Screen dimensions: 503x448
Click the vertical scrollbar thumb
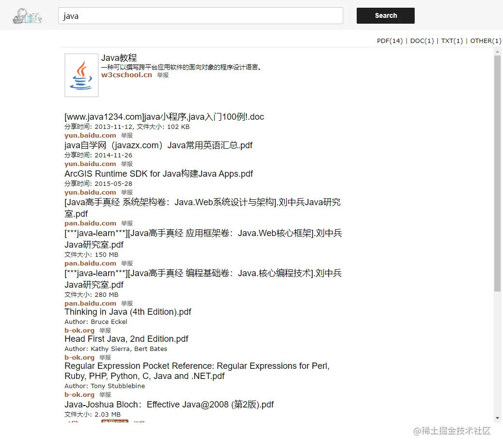point(497,174)
